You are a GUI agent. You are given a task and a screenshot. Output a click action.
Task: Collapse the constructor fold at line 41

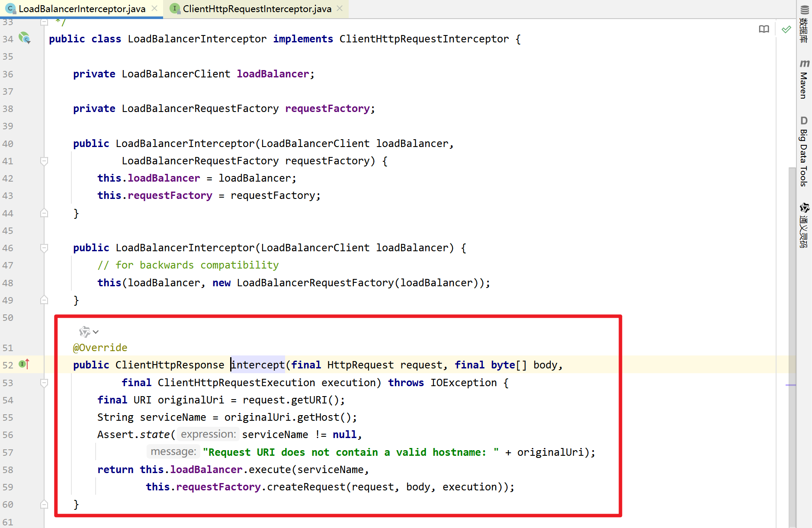pos(44,161)
